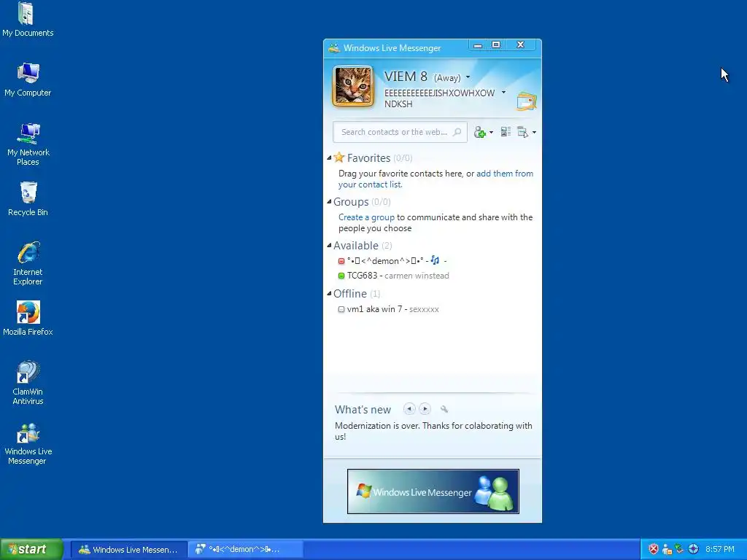The height and width of the screenshot is (560, 747).
Task: Collapse the Groups section
Action: 329,201
